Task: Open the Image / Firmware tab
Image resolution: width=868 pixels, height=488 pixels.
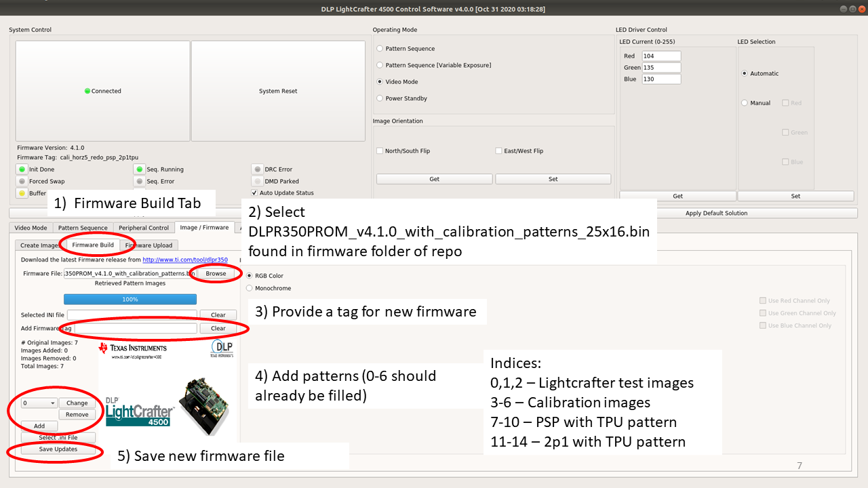Action: 205,227
